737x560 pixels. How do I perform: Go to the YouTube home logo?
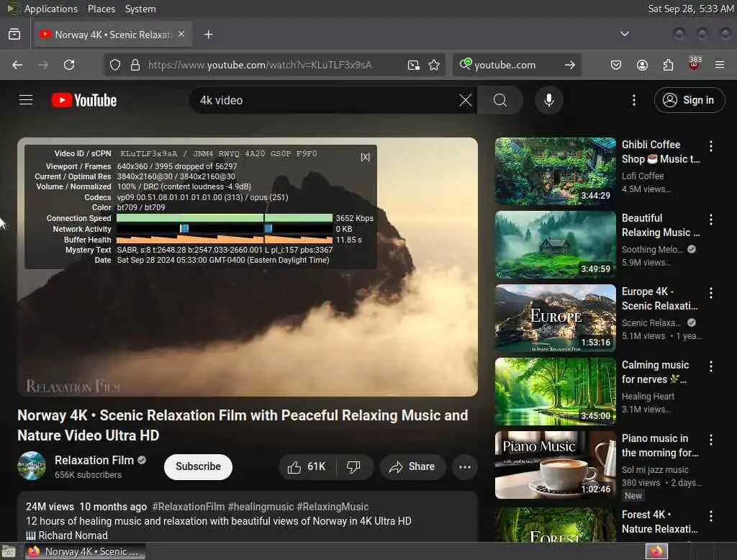click(x=84, y=100)
